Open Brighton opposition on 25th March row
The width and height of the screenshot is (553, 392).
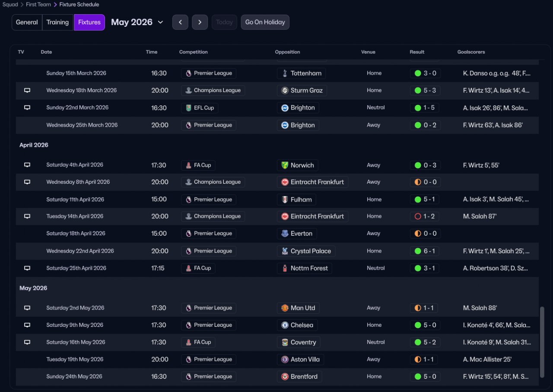coord(298,125)
